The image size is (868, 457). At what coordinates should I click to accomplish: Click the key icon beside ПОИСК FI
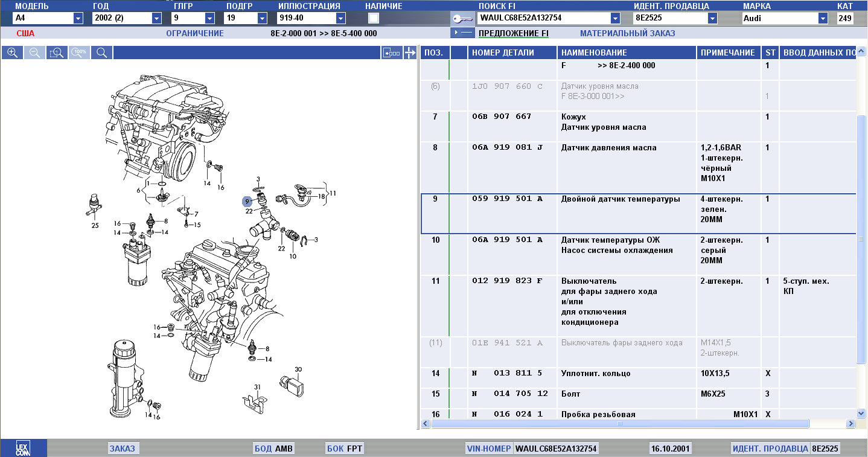[x=462, y=18]
